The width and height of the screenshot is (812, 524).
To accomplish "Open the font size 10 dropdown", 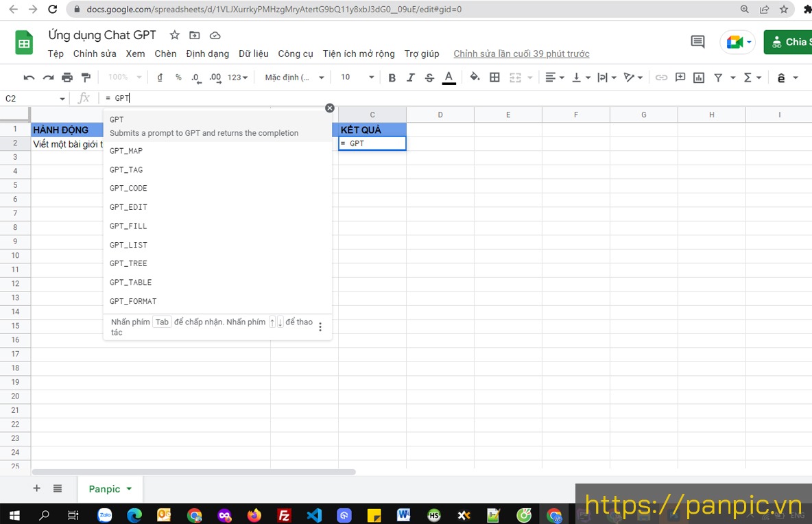I will coord(357,77).
